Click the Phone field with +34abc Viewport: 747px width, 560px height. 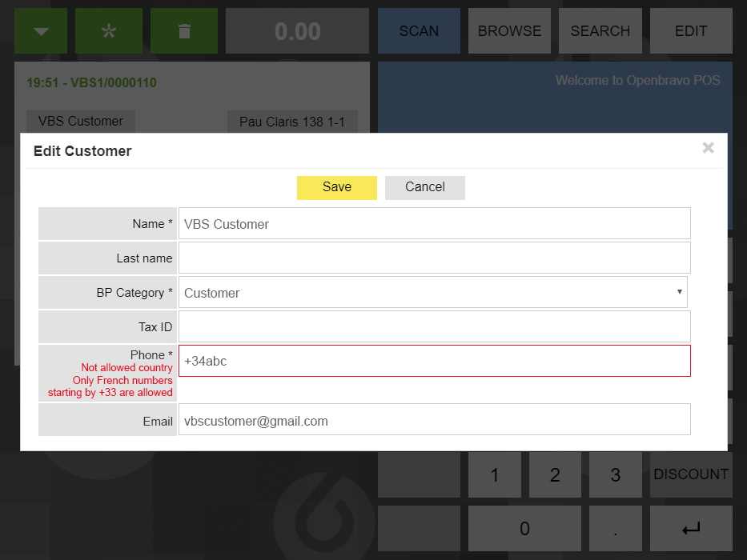coord(434,361)
